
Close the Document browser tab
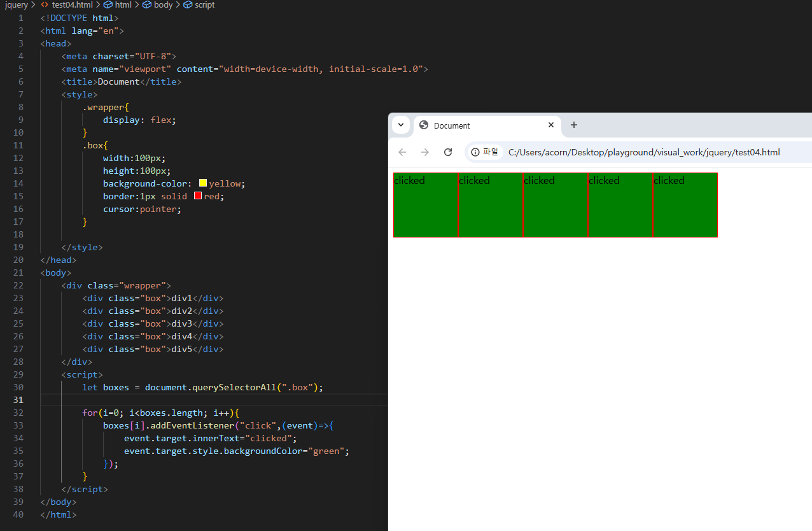pyautogui.click(x=551, y=125)
